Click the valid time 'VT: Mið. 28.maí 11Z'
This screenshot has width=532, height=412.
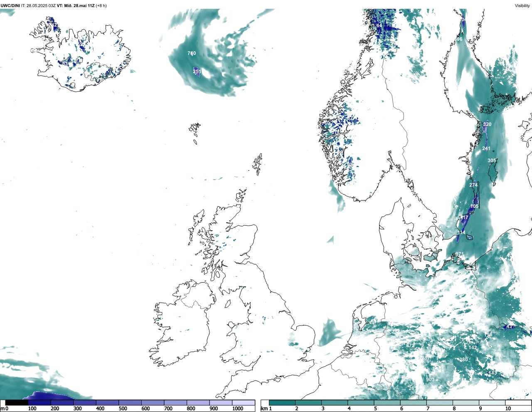pos(76,6)
